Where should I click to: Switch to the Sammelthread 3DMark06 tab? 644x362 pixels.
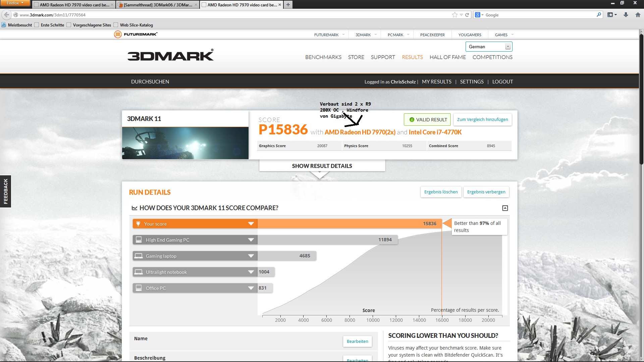tap(158, 5)
